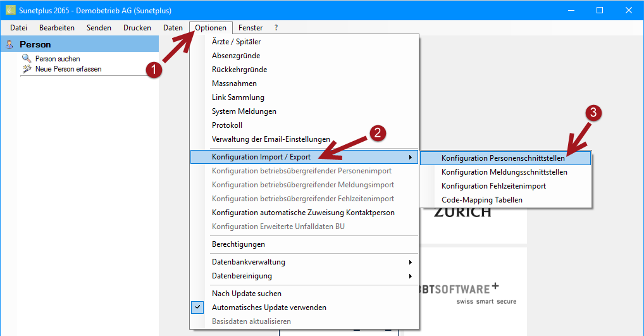Click the Person suchen link
Screen dimensions: 644x336
(x=58, y=59)
